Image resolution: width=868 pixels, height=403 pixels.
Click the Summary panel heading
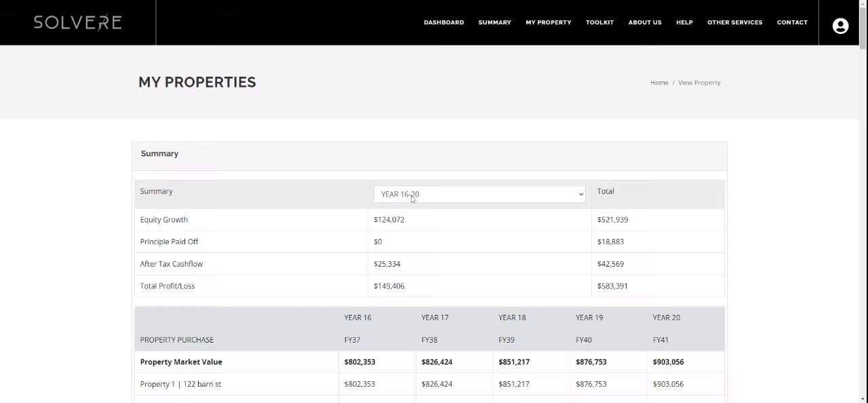pyautogui.click(x=159, y=154)
